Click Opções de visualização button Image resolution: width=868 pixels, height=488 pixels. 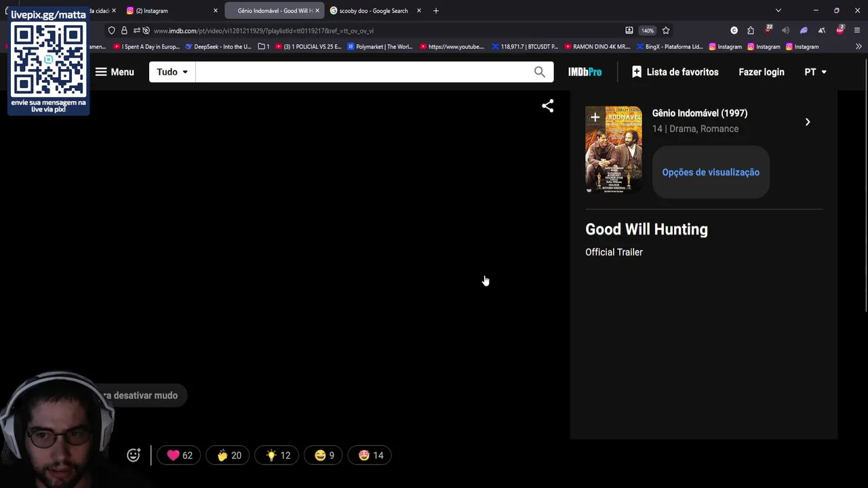click(x=711, y=172)
